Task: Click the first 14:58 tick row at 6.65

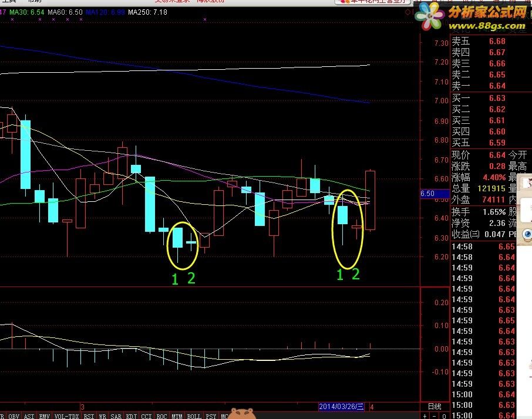Action: coord(483,247)
